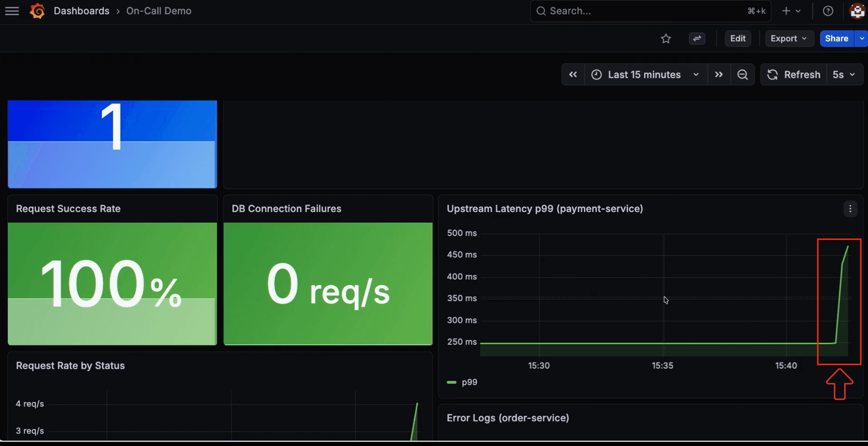Click the 100% success rate stat
The width and height of the screenshot is (868, 446).
(x=112, y=284)
